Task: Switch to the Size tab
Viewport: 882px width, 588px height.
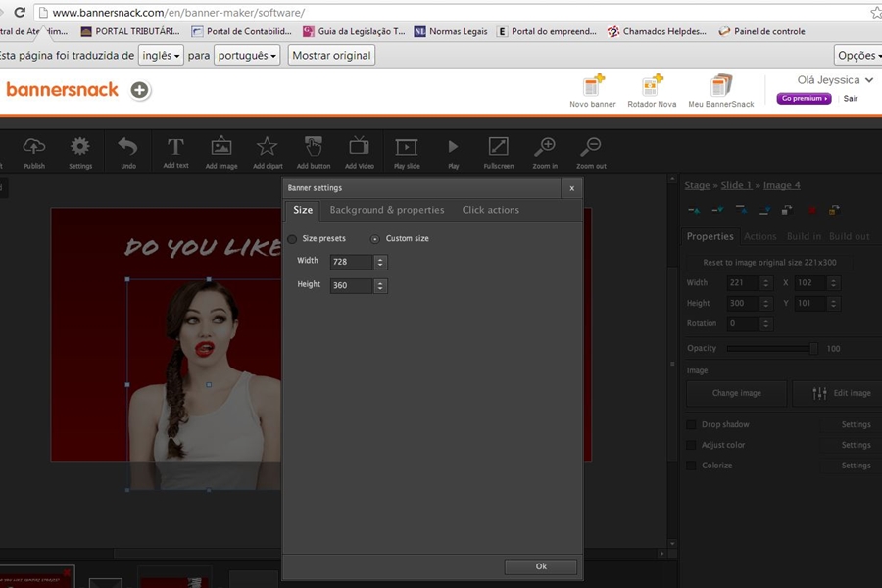Action: [x=303, y=210]
